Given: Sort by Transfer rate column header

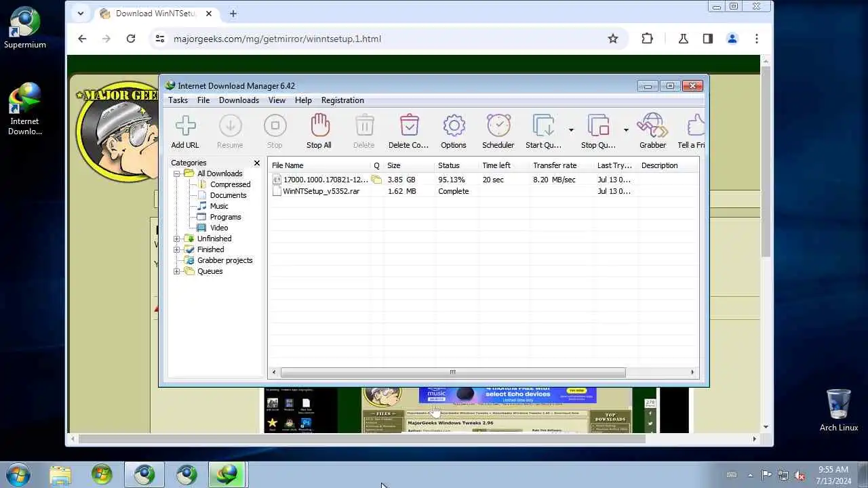Looking at the screenshot, I should (561, 165).
